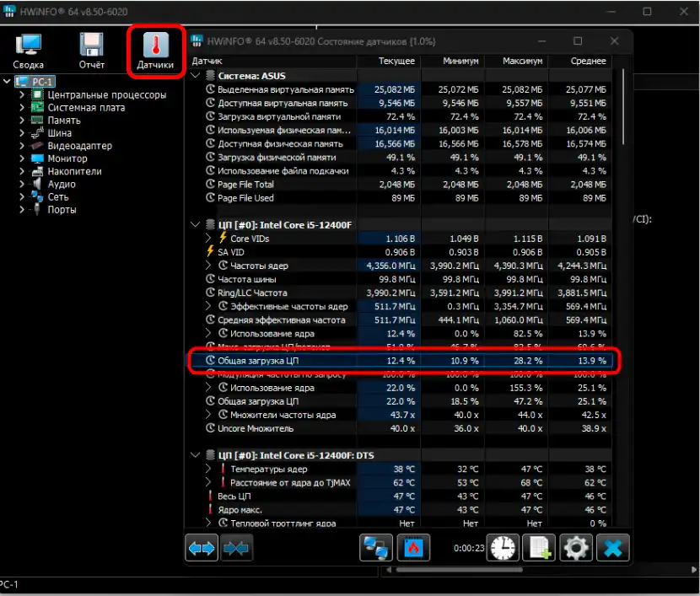Select the Сеть tree item
Image resolution: width=700 pixels, height=596 pixels.
pyautogui.click(x=58, y=196)
